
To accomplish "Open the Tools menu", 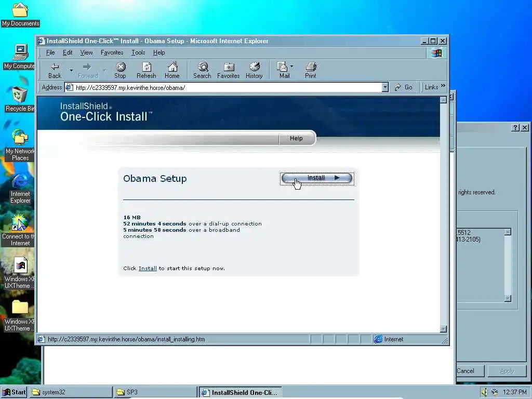I will tap(138, 52).
